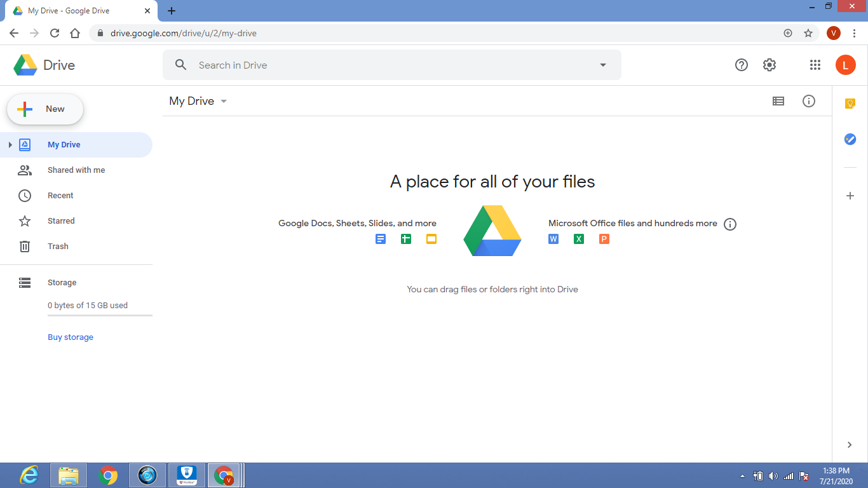Click the Search in Drive field
The height and width of the screenshot is (488, 868).
(x=392, y=65)
